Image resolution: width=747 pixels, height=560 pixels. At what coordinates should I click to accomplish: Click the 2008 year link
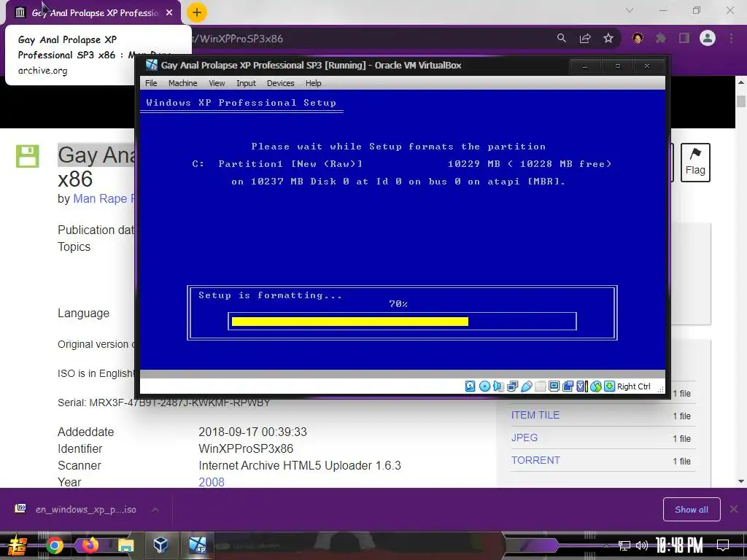(212, 482)
